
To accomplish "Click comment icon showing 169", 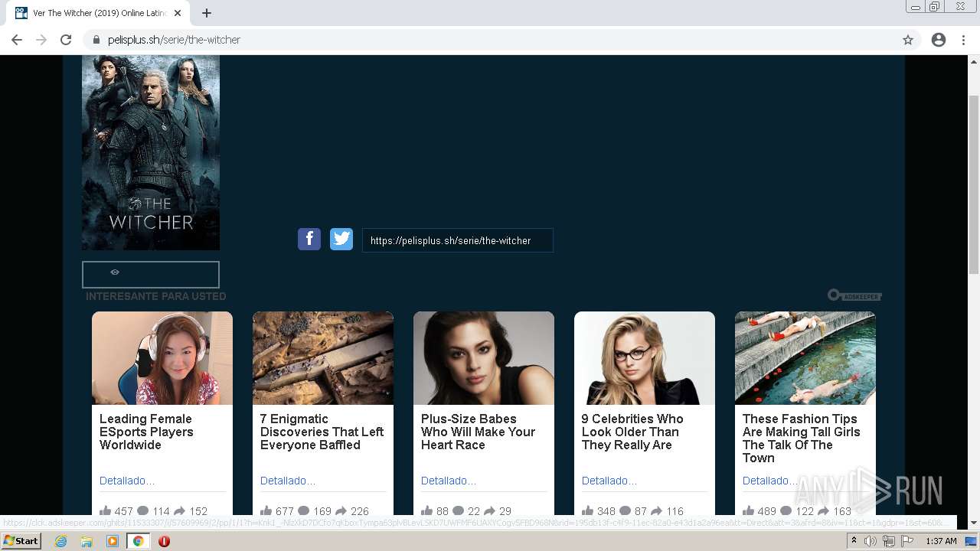I will [303, 510].
